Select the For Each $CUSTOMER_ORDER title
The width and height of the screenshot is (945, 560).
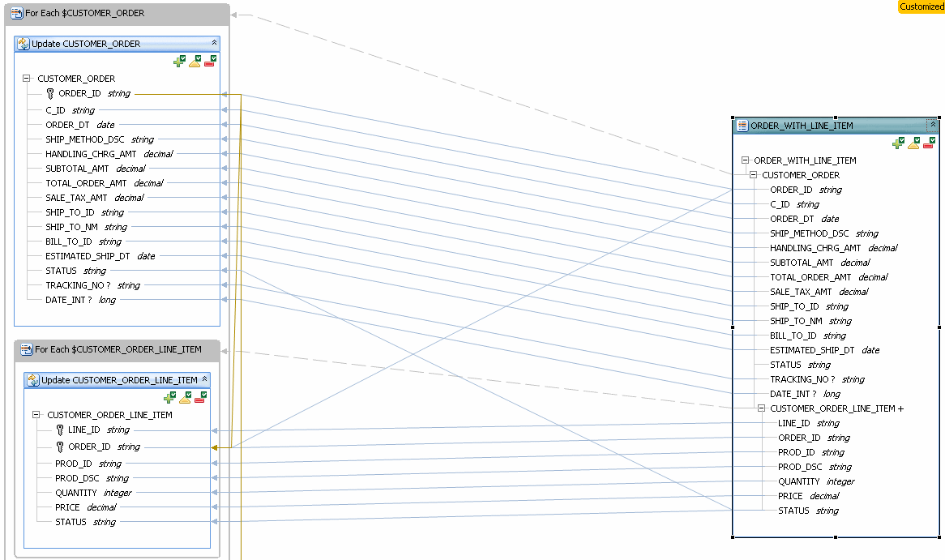click(85, 13)
